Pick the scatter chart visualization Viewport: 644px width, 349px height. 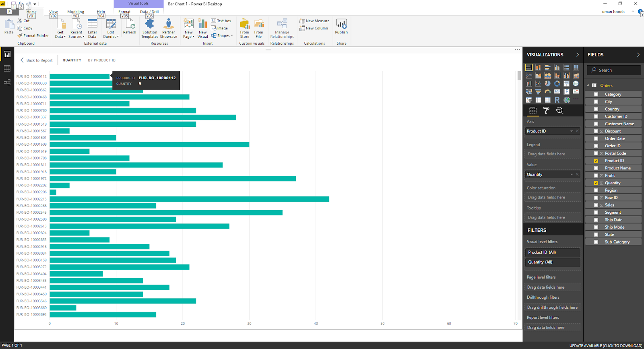(x=538, y=84)
